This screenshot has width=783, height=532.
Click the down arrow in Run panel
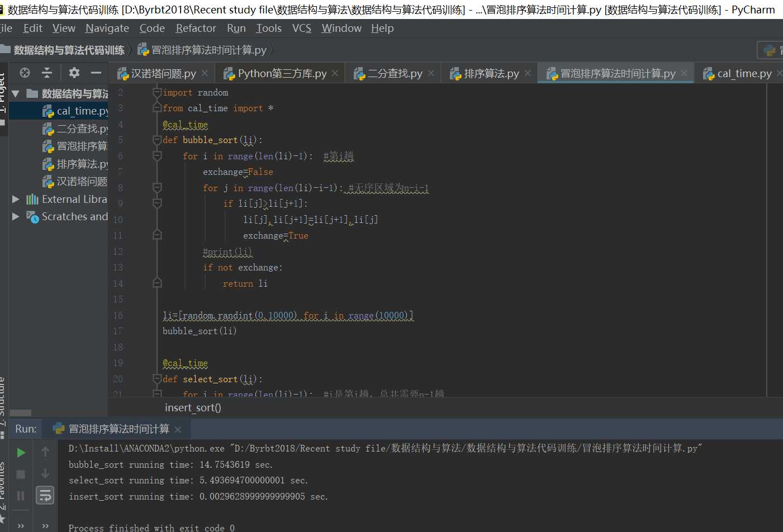45,473
